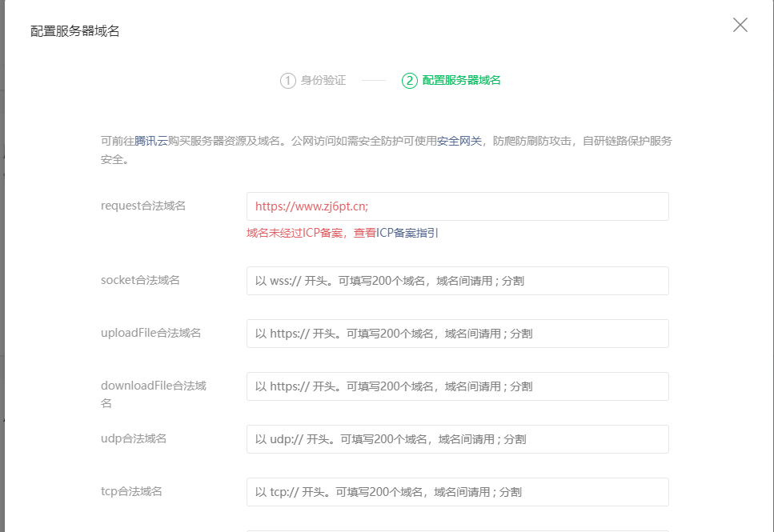The image size is (774, 532).
Task: Click the 配置服务器域名 dialog title
Action: click(75, 31)
